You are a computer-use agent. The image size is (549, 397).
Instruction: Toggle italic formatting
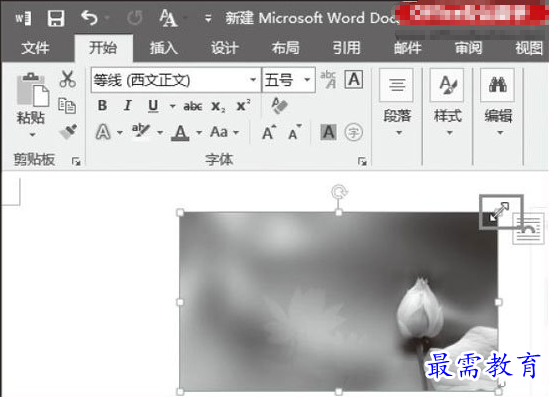pos(128,105)
